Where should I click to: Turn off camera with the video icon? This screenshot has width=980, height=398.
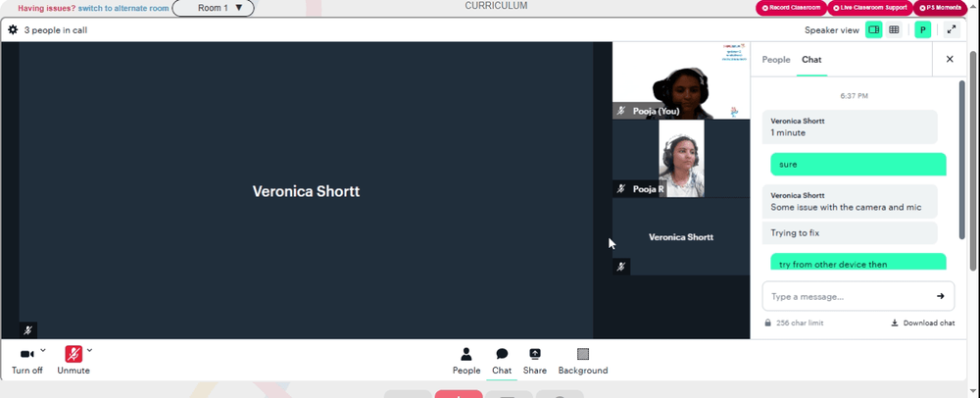click(x=26, y=354)
